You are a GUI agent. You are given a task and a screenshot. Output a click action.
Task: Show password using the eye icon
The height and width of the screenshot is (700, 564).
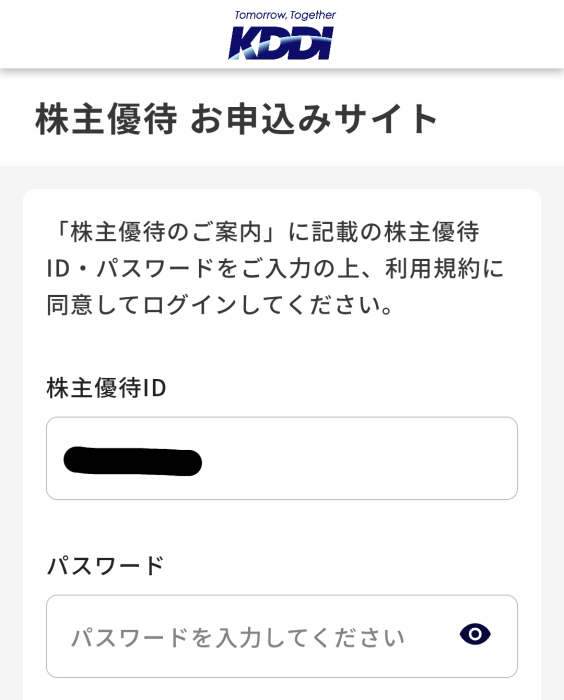pos(475,634)
